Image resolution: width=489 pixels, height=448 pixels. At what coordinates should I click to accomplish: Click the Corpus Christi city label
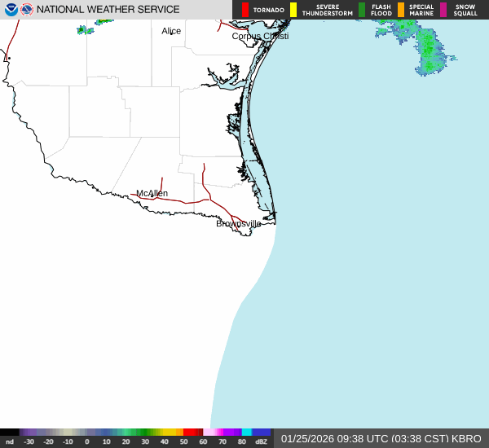pyautogui.click(x=260, y=36)
